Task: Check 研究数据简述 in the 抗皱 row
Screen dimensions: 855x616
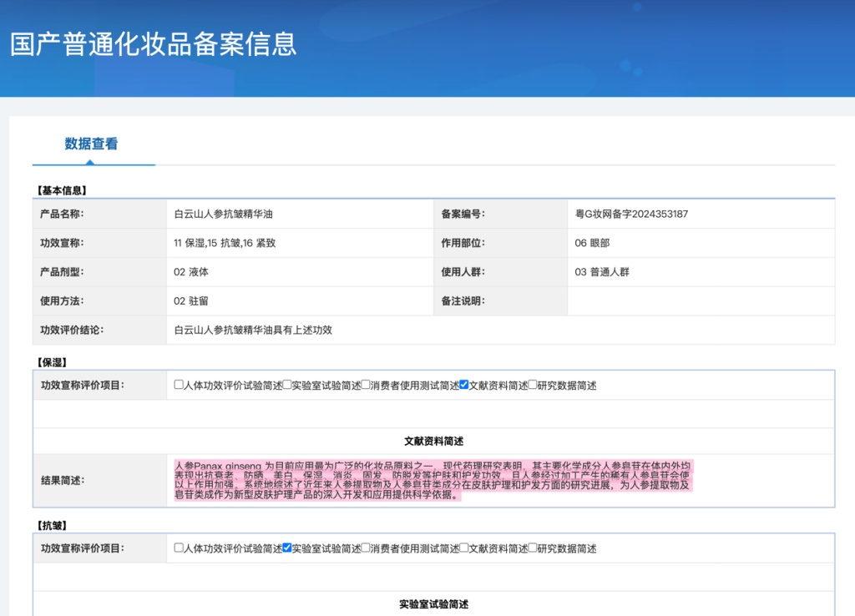Action: [531, 548]
